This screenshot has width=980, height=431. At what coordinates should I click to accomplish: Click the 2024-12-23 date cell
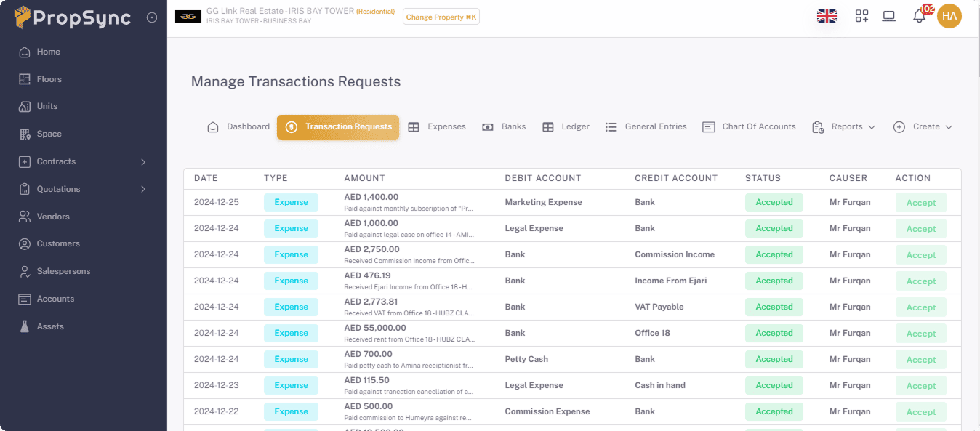[x=217, y=385]
